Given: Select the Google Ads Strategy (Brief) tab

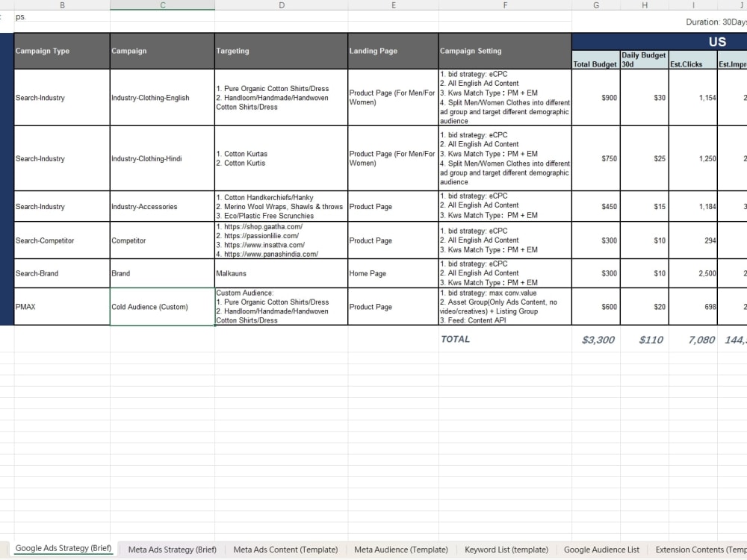Looking at the screenshot, I should click(x=63, y=548).
